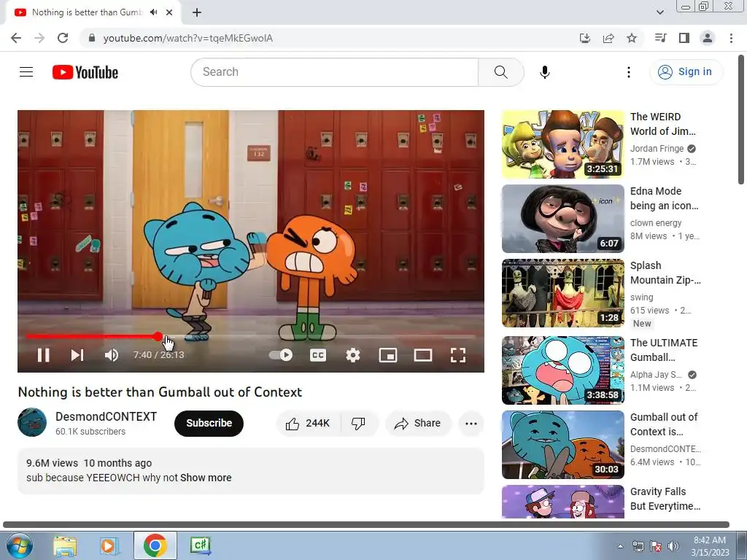Image resolution: width=747 pixels, height=560 pixels.
Task: Click the search magnifier button
Action: click(x=500, y=72)
